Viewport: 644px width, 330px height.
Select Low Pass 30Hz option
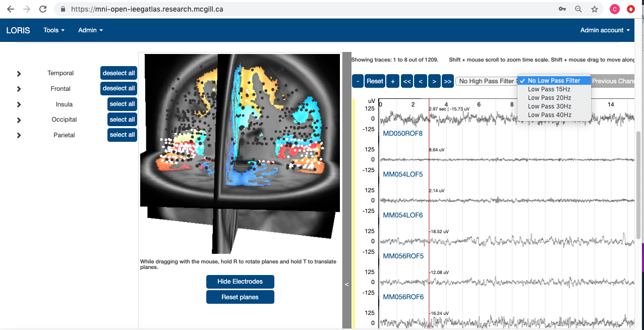pyautogui.click(x=549, y=106)
